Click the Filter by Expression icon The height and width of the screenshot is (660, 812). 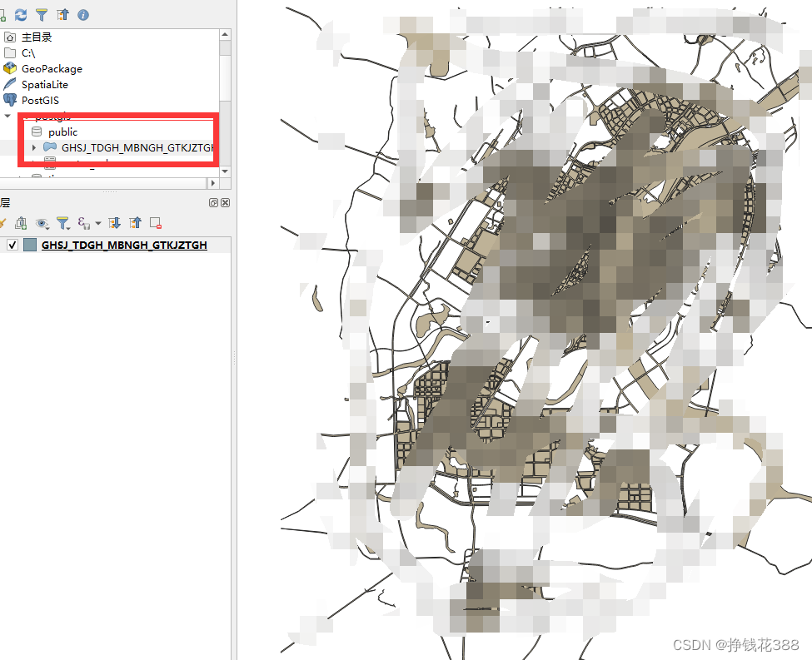click(82, 223)
